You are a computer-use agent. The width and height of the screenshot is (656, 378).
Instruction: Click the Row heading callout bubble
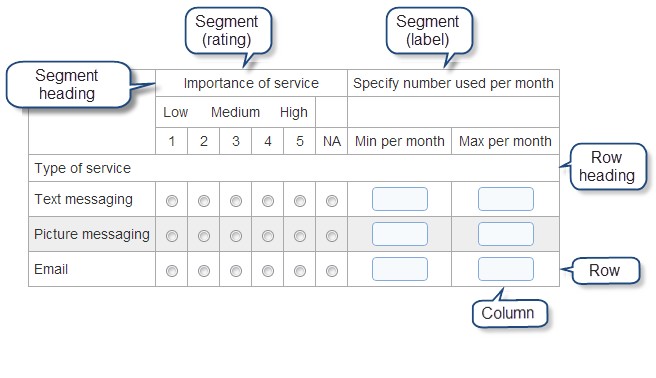coord(608,166)
